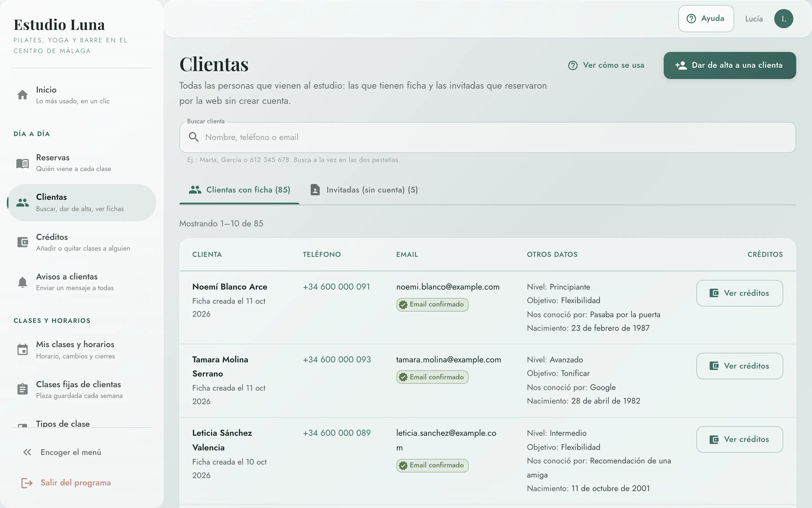Click the double-chevron collapse menu icon
Viewport: 812px width, 508px height.
(x=27, y=452)
